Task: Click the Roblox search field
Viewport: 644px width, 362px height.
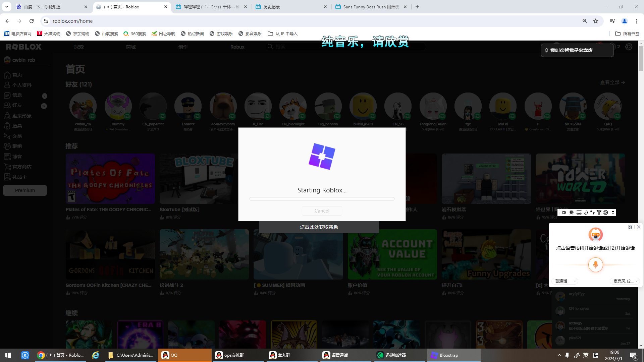Action: (345, 47)
